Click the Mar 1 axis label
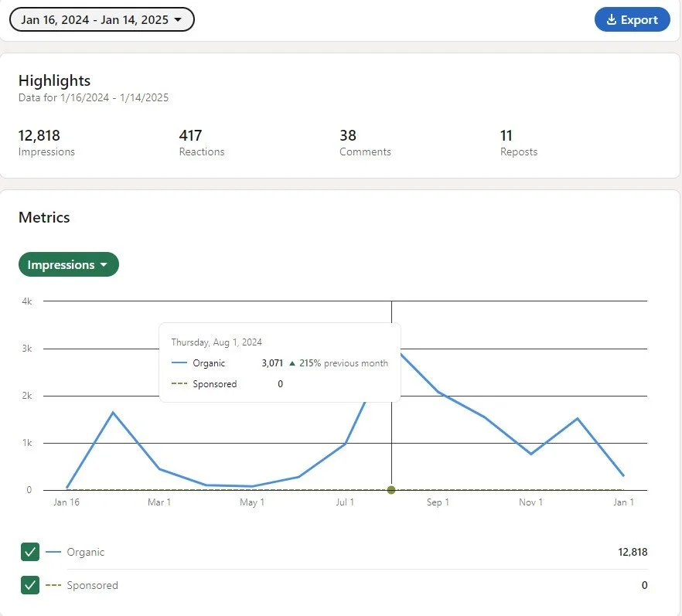The width and height of the screenshot is (682, 616). (159, 502)
